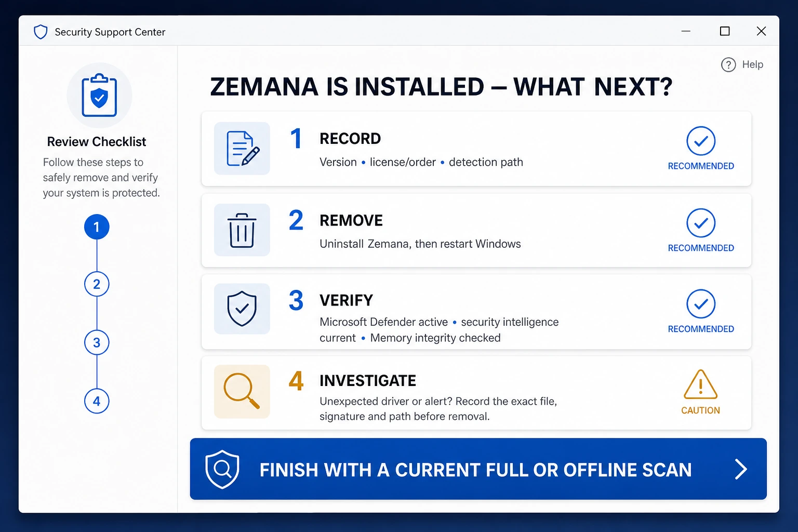Click RECOMMENDED label on Remove card
This screenshot has width=798, height=532.
[x=701, y=248]
